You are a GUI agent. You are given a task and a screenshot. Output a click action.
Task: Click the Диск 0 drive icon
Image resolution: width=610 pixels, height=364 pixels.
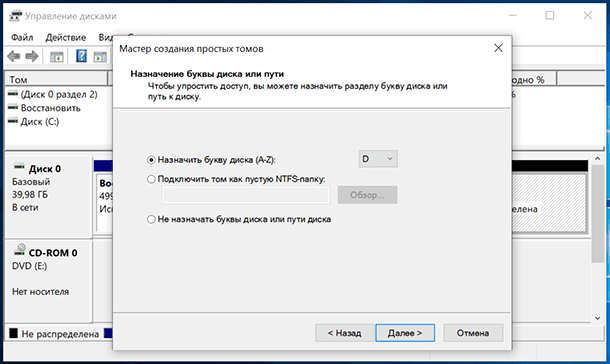(x=19, y=167)
